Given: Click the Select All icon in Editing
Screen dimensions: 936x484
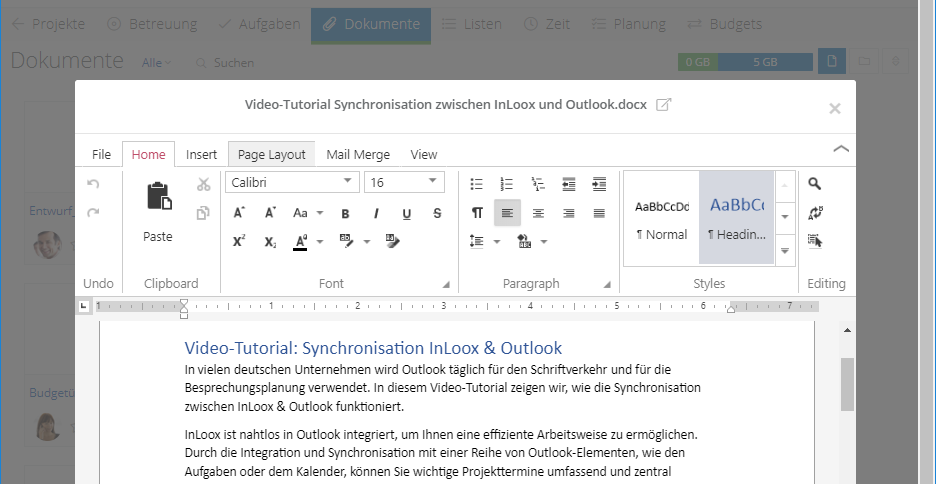Looking at the screenshot, I should pyautogui.click(x=814, y=241).
